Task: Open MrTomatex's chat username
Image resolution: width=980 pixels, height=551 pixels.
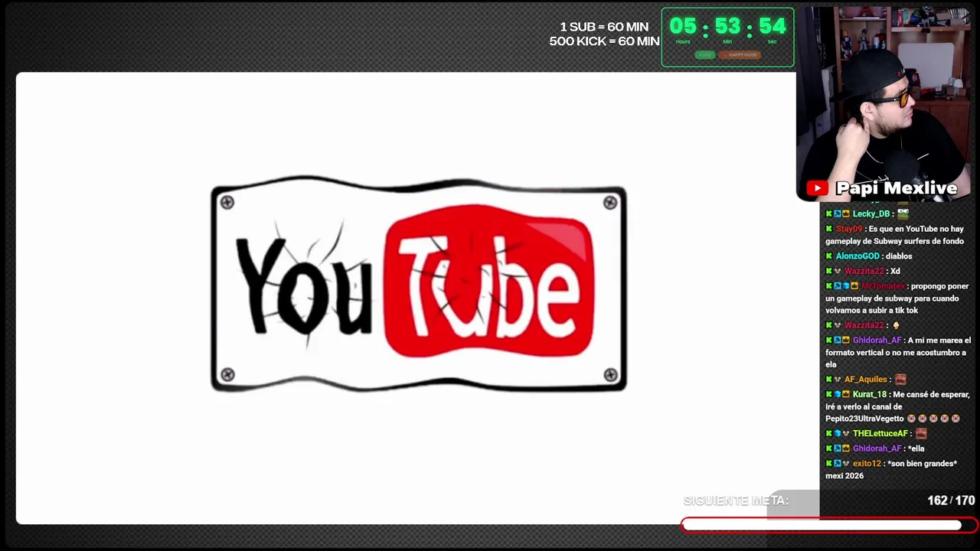Action: 883,286
